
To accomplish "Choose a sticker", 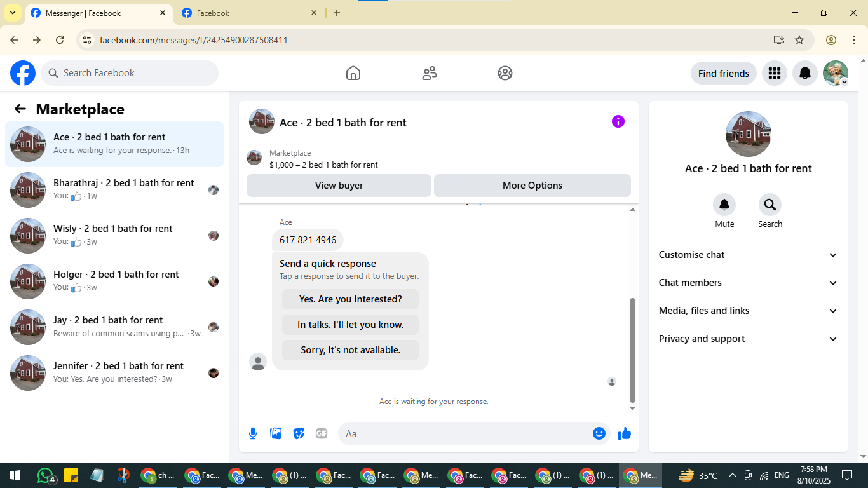I will click(x=299, y=433).
